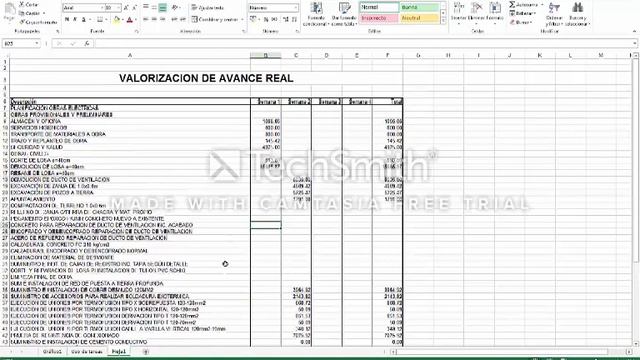Screen dimensions: 640x360
Task: Apply the Buena green cell style
Action: 420,7
